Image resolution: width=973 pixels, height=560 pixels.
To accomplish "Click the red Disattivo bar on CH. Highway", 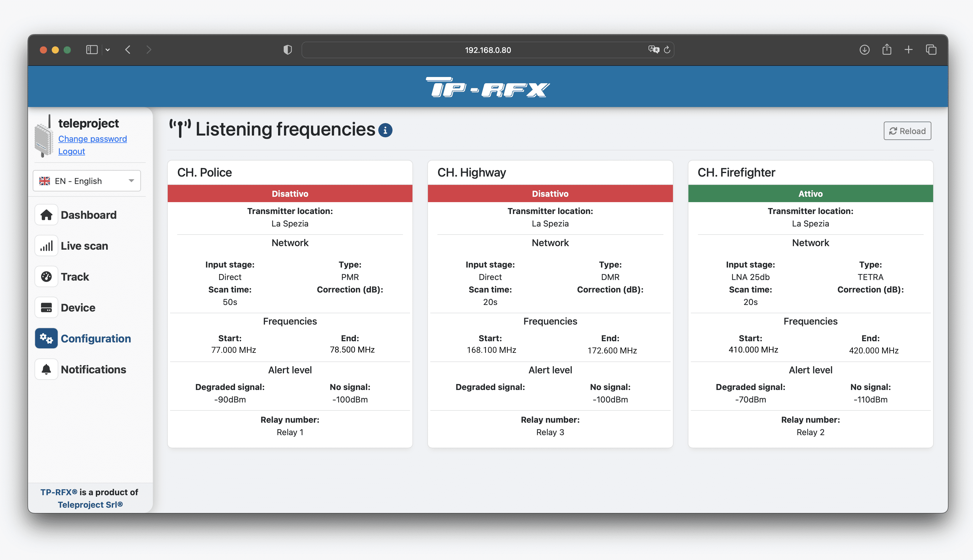I will pyautogui.click(x=550, y=194).
